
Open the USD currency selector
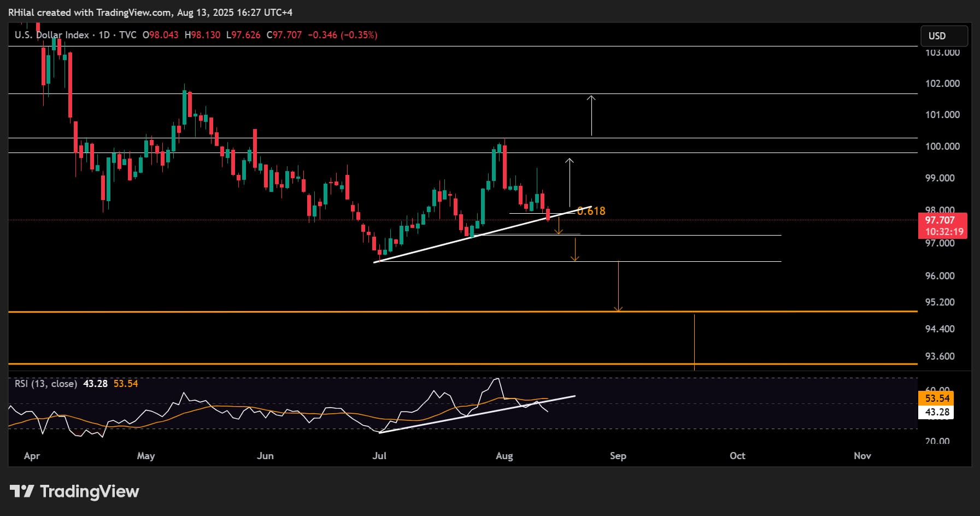pyautogui.click(x=944, y=36)
